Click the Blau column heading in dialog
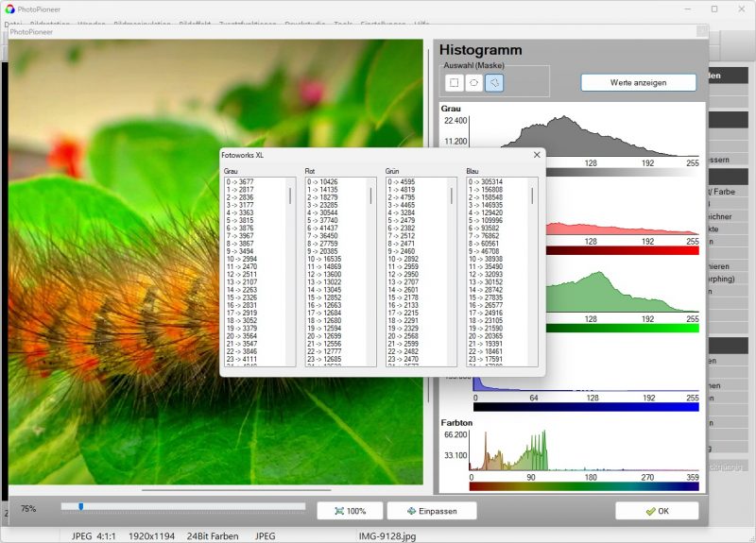The width and height of the screenshot is (756, 543). 472,171
